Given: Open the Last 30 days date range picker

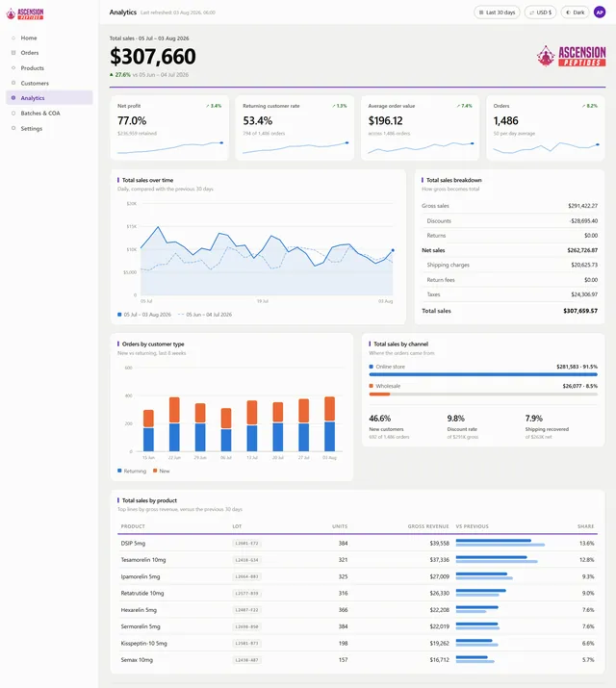Looking at the screenshot, I should pos(497,13).
